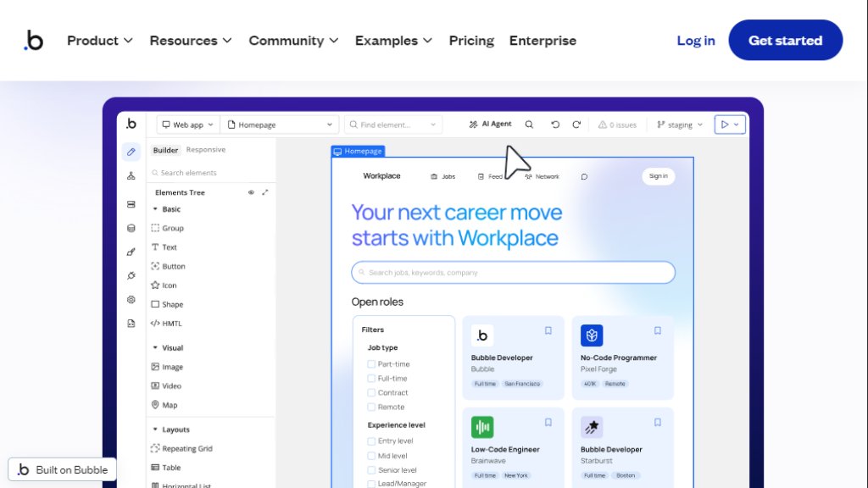Image resolution: width=868 pixels, height=488 pixels.
Task: Open the staging branch dropdown
Action: point(680,125)
